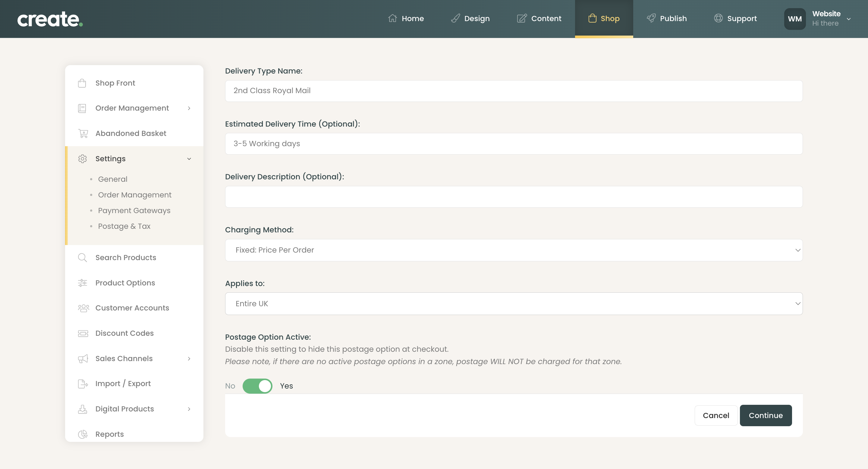Click the Search Products magnifier icon
Image resolution: width=868 pixels, height=469 pixels.
[82, 258]
